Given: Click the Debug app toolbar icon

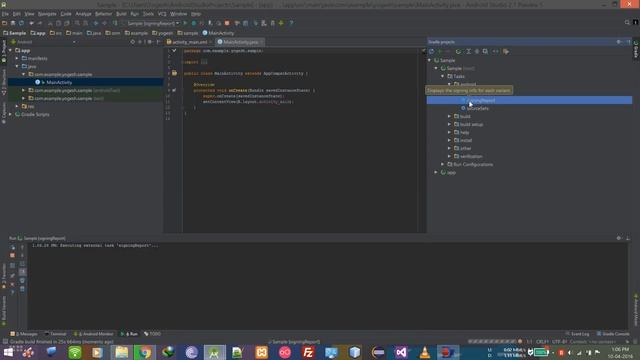Looking at the screenshot, I should 194,23.
